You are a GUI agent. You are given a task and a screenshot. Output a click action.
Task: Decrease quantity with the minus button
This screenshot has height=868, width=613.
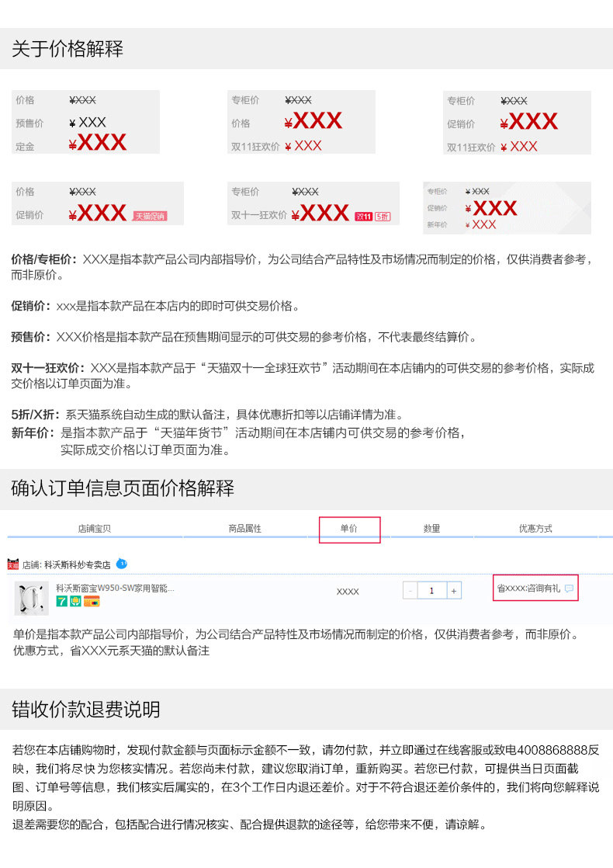click(410, 591)
